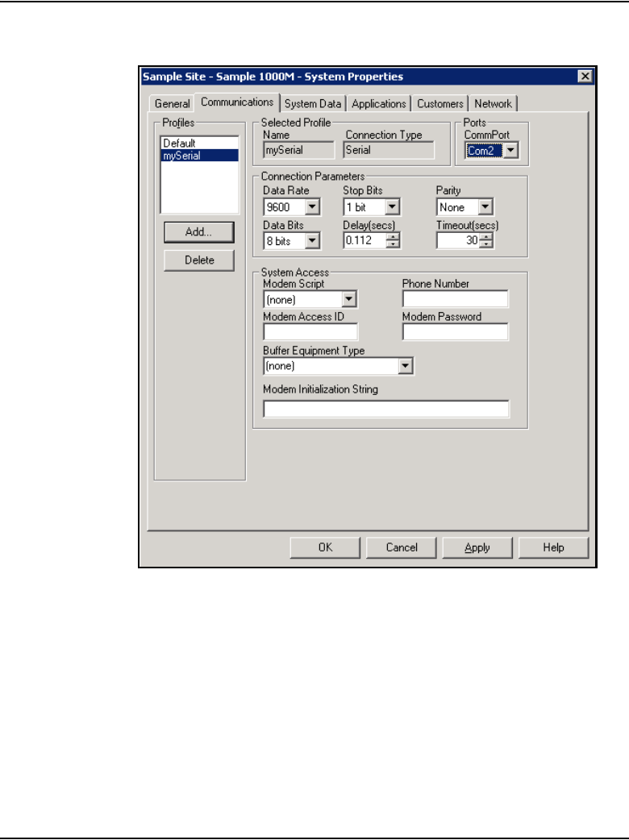The height and width of the screenshot is (840, 629).
Task: Open the Buffer Equipment Type dropdown
Action: 406,366
